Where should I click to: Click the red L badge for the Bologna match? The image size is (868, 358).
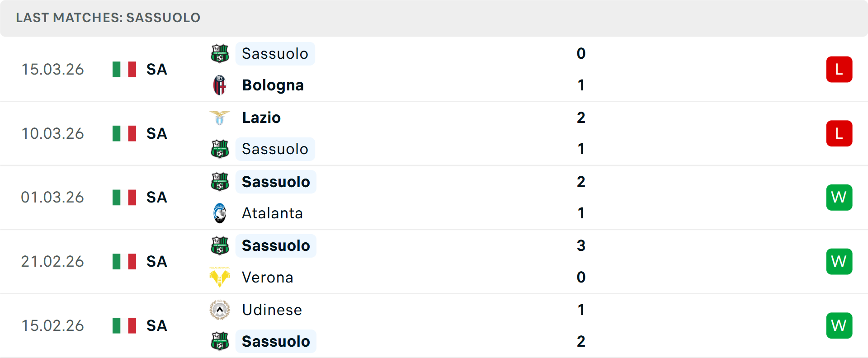pos(839,69)
